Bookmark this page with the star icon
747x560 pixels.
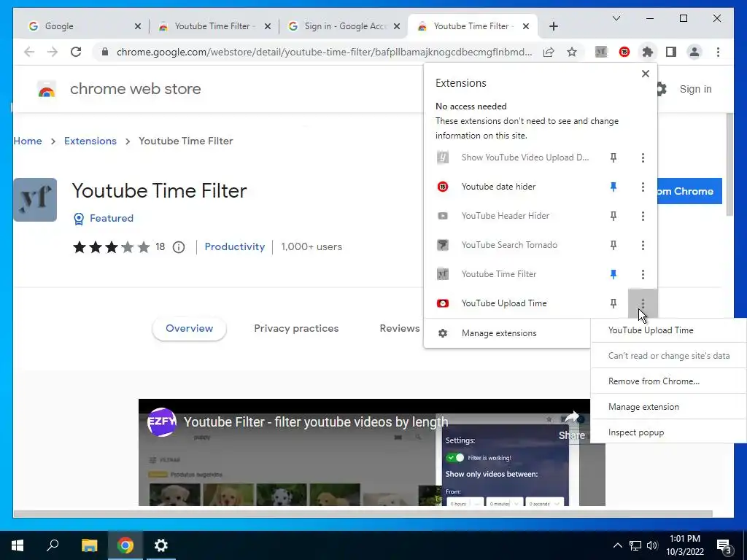click(572, 52)
